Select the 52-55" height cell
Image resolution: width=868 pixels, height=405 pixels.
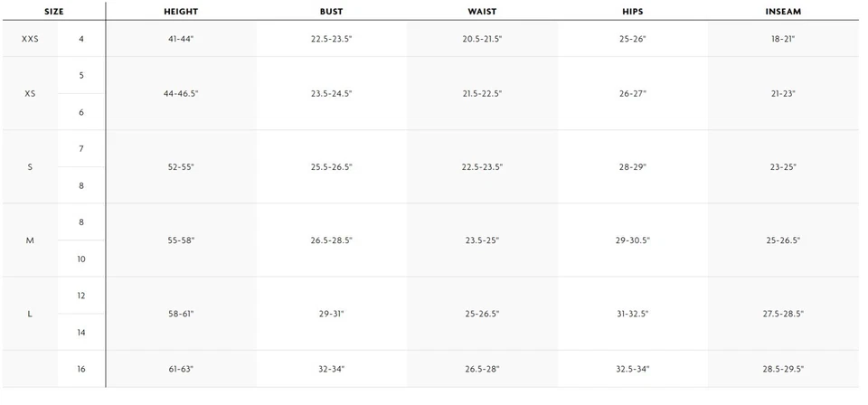coord(181,167)
